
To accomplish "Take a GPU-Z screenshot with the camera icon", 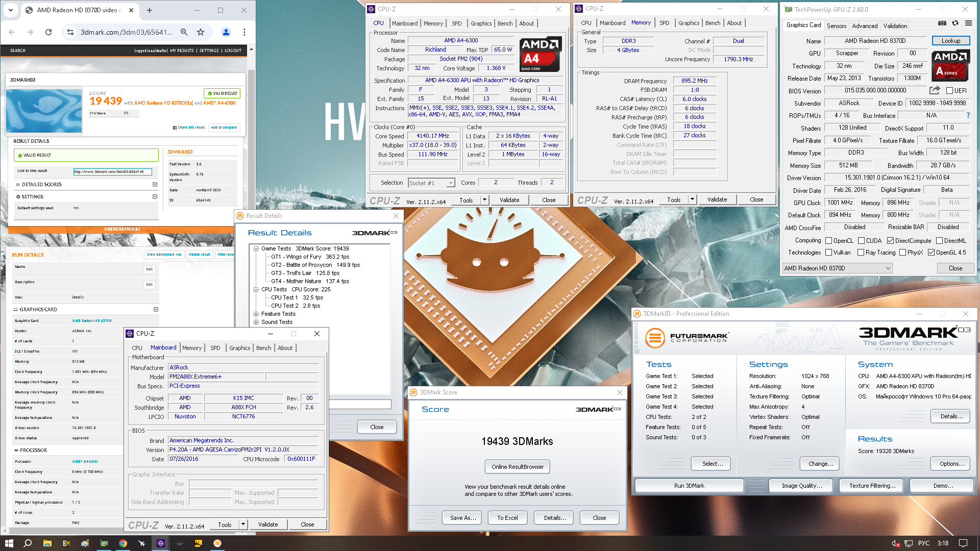I will click(942, 23).
